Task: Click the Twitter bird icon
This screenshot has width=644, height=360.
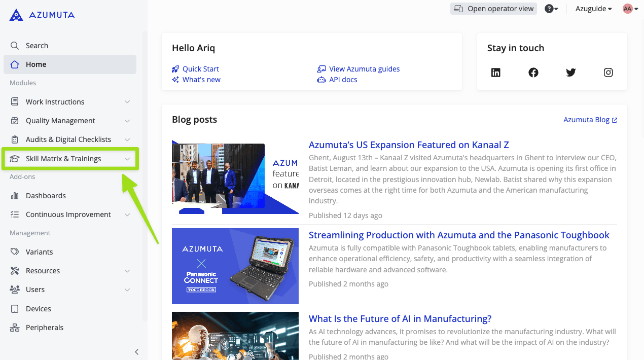Action: point(571,73)
